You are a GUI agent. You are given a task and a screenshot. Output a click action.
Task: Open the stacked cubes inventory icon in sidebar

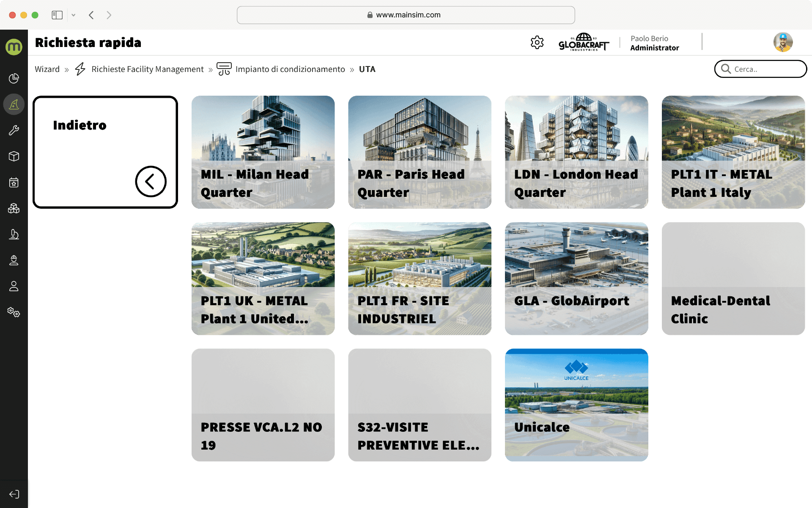click(14, 208)
